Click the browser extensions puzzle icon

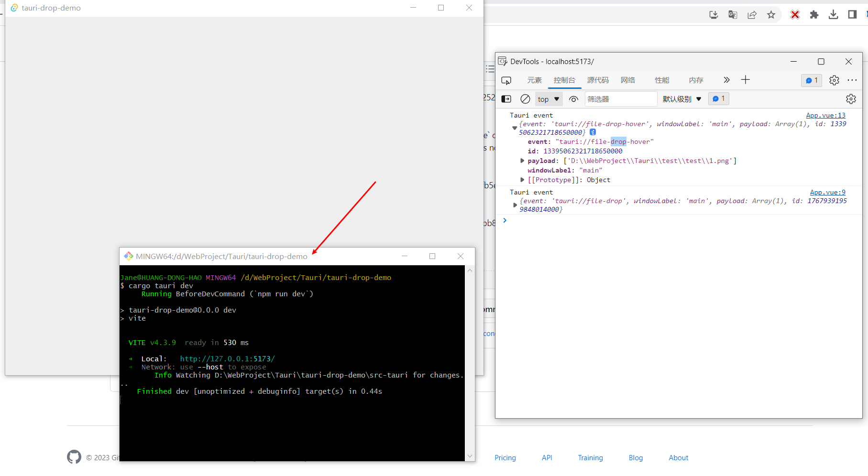(x=814, y=15)
